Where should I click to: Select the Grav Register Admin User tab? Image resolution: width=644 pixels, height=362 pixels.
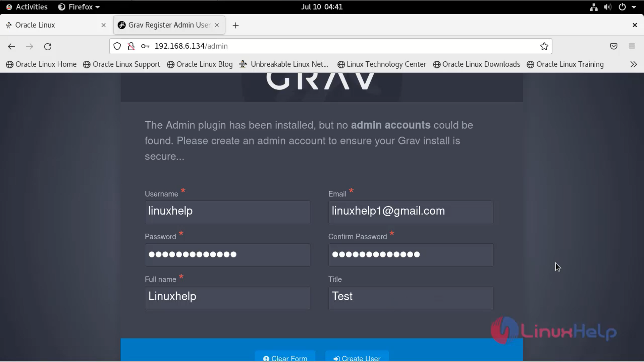click(169, 25)
